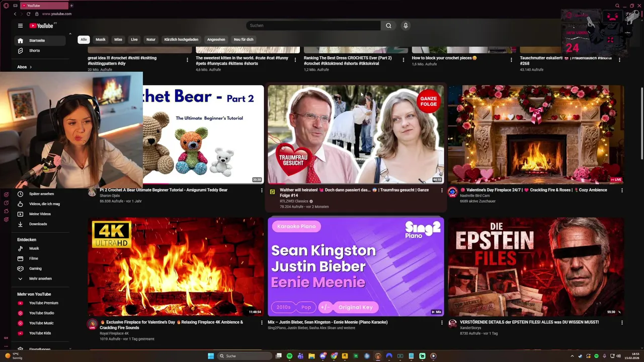
Task: Focus the YouTube Suchen search field
Action: (313, 26)
